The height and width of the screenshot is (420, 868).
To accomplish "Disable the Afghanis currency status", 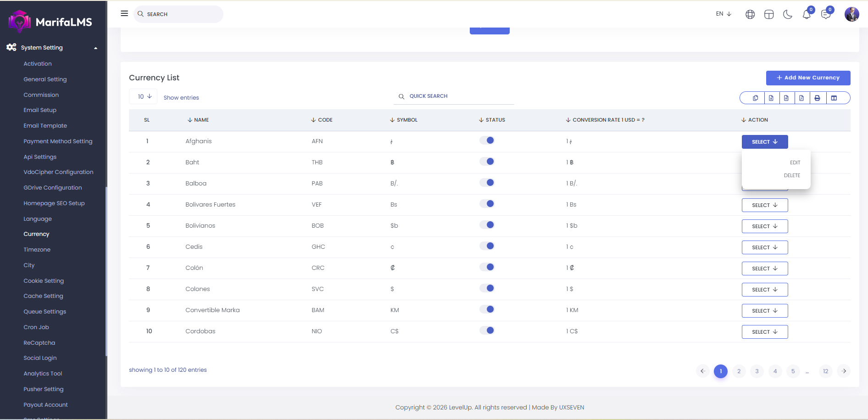I will point(487,140).
